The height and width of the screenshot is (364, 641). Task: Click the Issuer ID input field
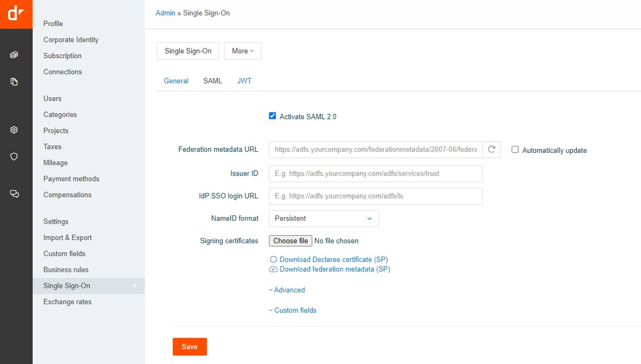[x=376, y=174]
